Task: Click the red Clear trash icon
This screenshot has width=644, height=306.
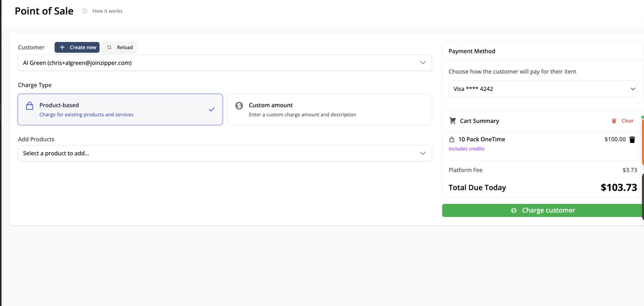Action: coord(614,121)
